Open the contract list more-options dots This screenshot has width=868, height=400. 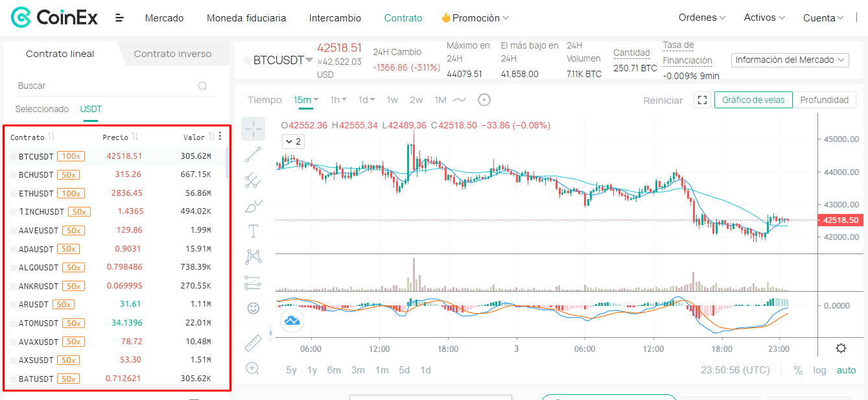[x=220, y=136]
